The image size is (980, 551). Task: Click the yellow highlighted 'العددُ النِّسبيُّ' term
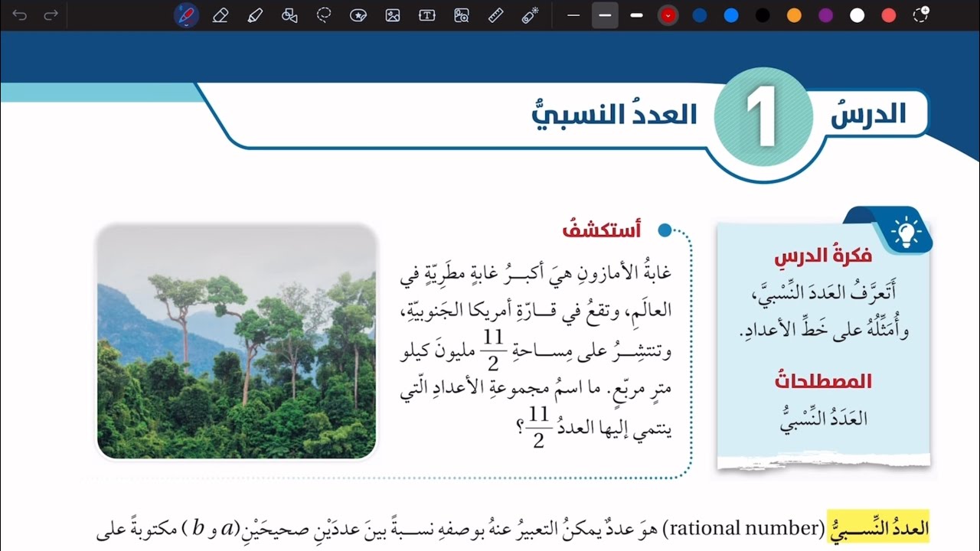(x=878, y=527)
